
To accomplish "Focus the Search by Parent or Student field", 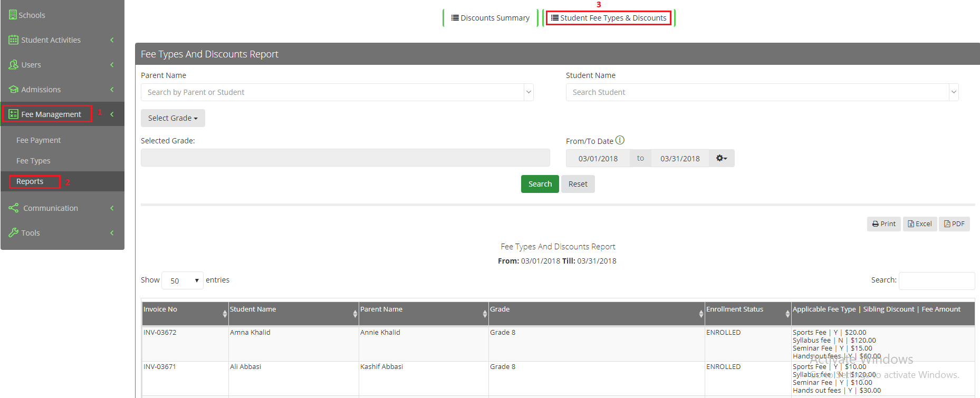I will coord(333,92).
